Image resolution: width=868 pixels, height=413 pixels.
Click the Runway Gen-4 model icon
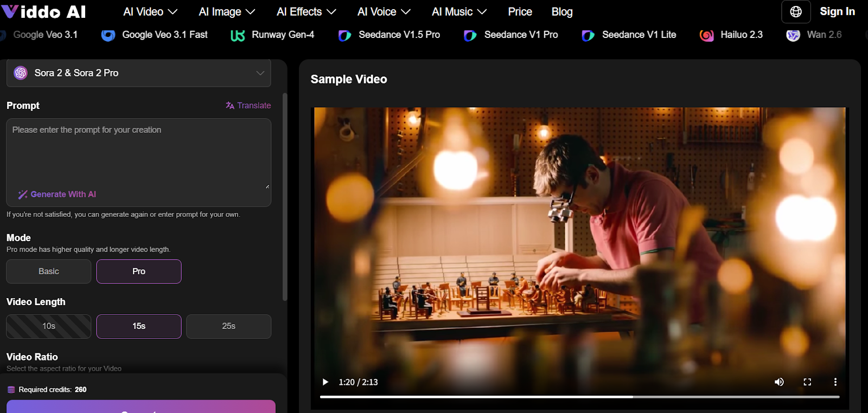pyautogui.click(x=238, y=35)
